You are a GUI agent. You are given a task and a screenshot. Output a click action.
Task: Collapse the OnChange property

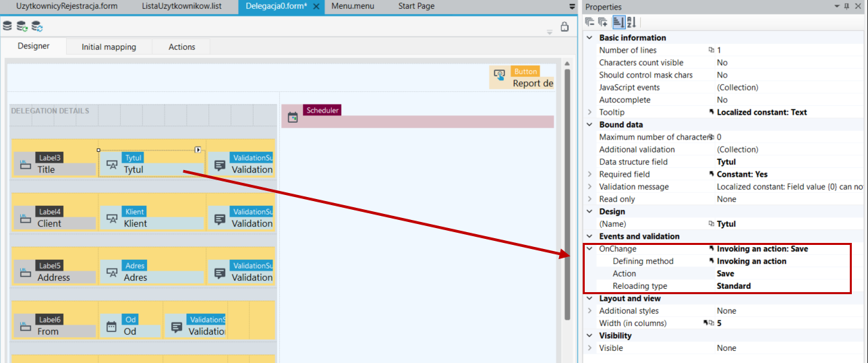(590, 249)
